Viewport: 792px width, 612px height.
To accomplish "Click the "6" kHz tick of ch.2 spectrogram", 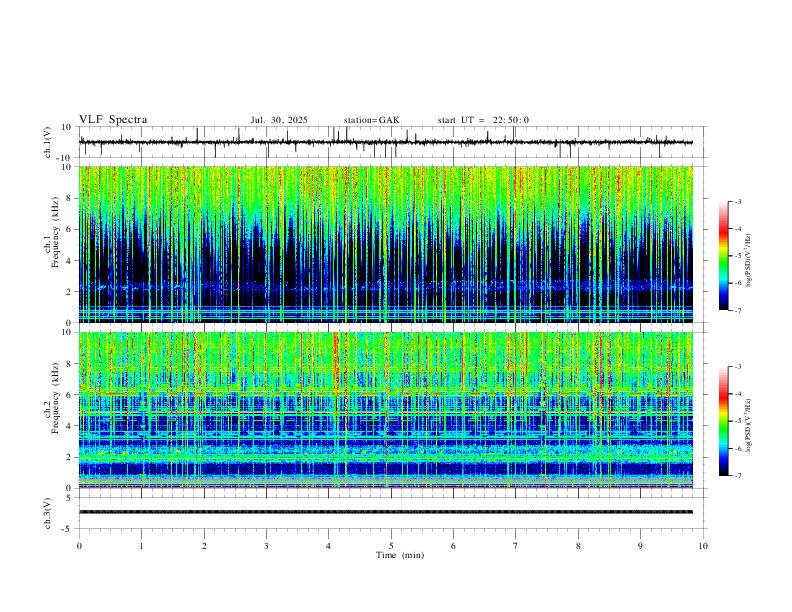I will pyautogui.click(x=70, y=394).
